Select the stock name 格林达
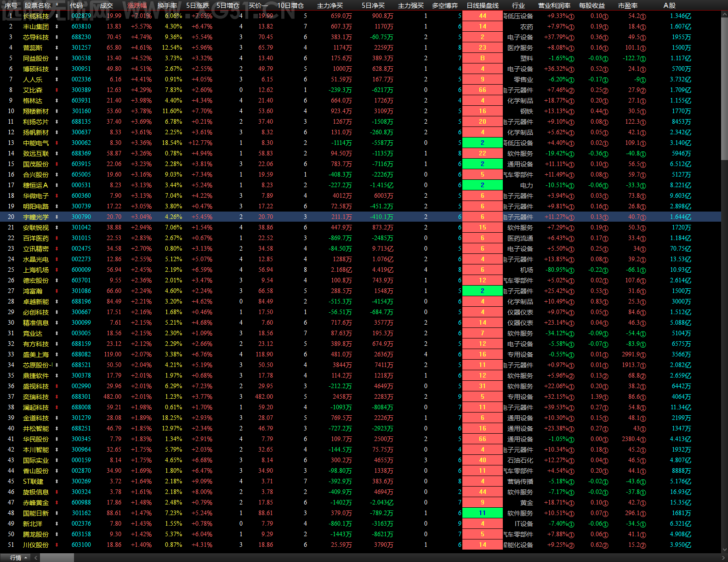 pos(33,101)
